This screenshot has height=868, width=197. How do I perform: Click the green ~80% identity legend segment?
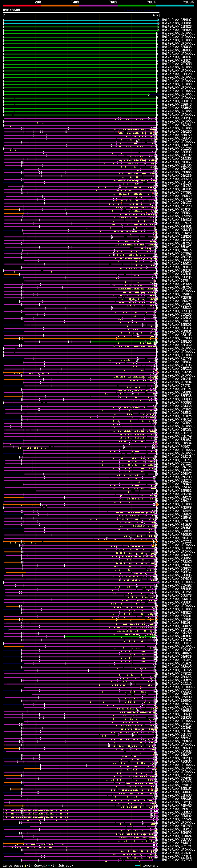tap(137, 6)
